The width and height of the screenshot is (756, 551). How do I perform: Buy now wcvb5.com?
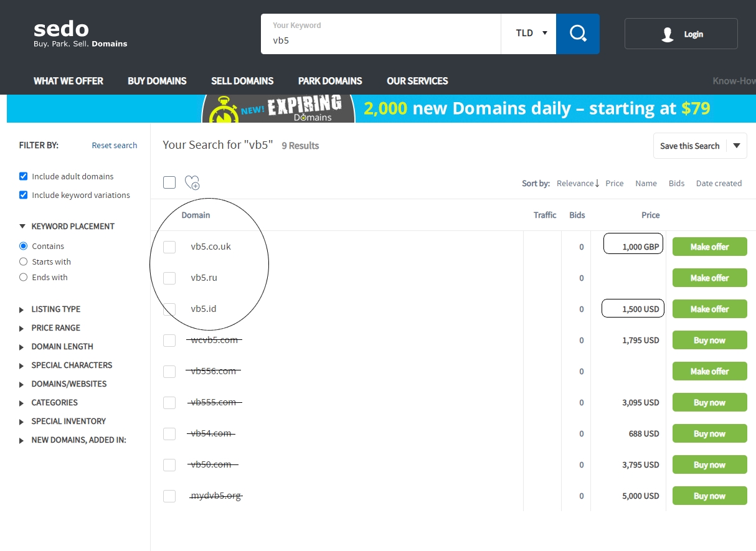coord(709,340)
